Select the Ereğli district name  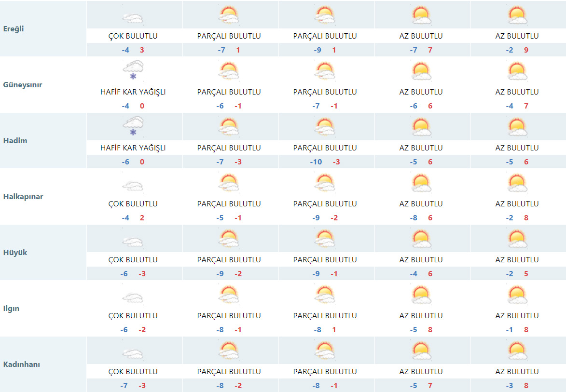[x=14, y=28]
